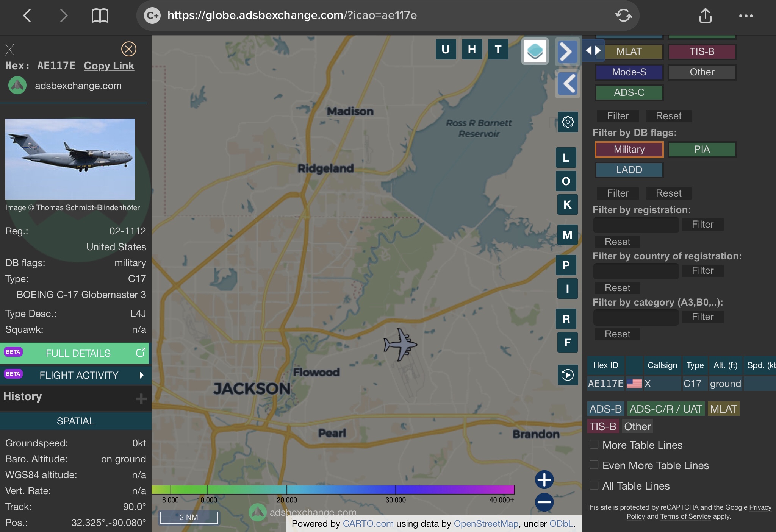Open the CARTO.com attribution link
Viewport: 776px width, 532px height.
(x=368, y=524)
